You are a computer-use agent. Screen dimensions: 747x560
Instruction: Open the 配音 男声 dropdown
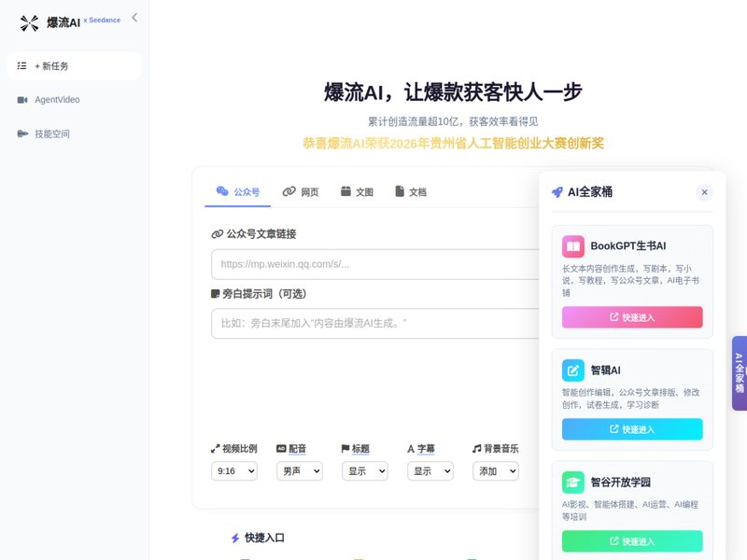point(300,471)
